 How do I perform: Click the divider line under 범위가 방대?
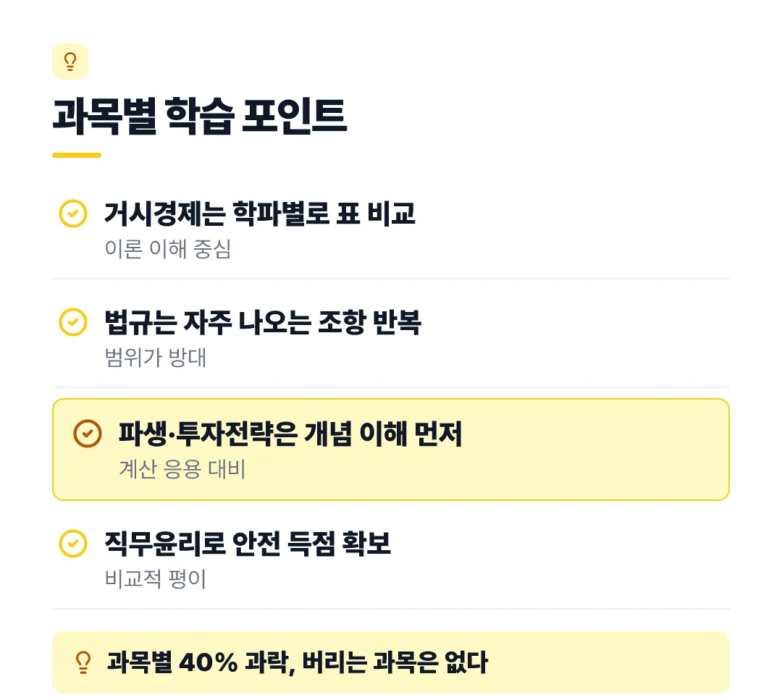391,387
